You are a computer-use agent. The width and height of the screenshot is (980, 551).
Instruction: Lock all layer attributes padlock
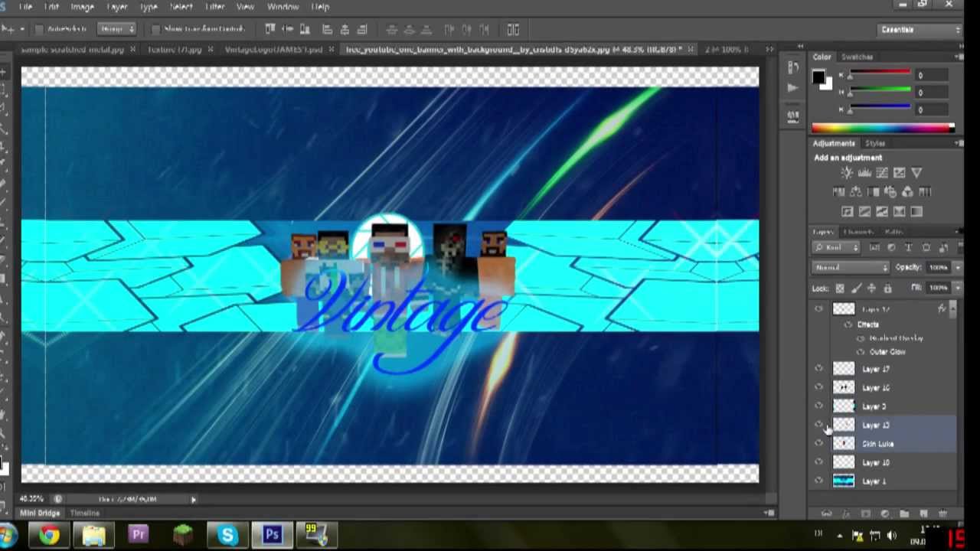888,289
